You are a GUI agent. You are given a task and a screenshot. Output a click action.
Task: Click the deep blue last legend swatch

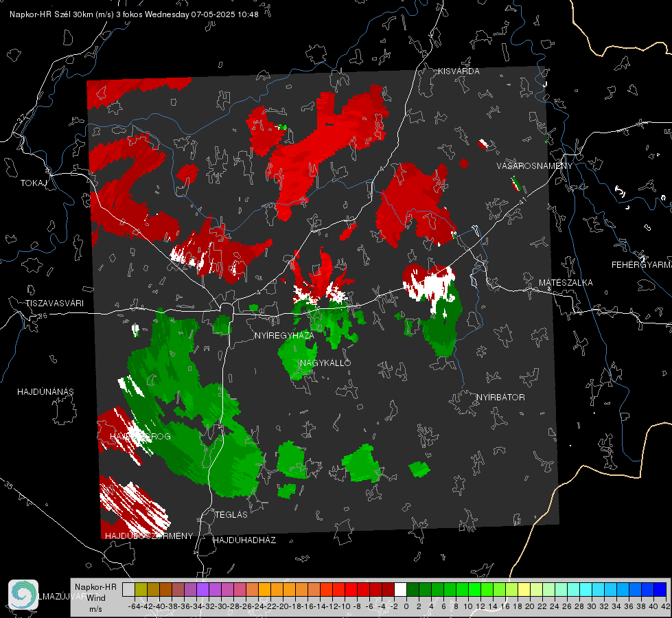click(660, 589)
